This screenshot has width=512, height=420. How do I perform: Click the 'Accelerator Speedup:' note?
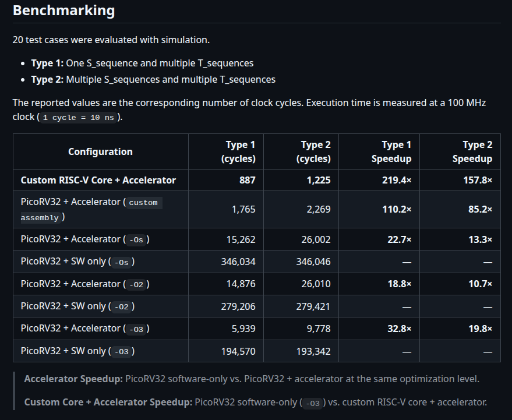(252, 379)
